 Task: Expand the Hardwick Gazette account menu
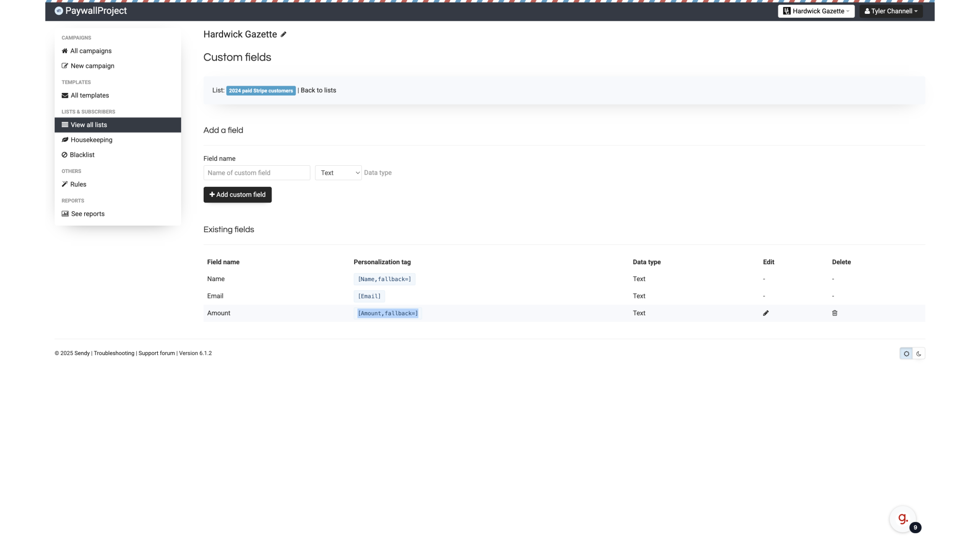click(817, 11)
